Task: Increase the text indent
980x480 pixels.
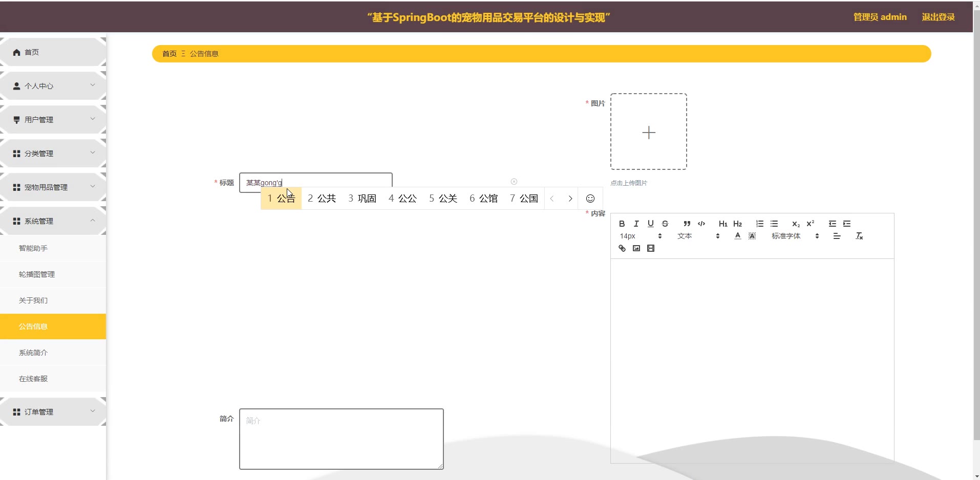Action: (847, 224)
